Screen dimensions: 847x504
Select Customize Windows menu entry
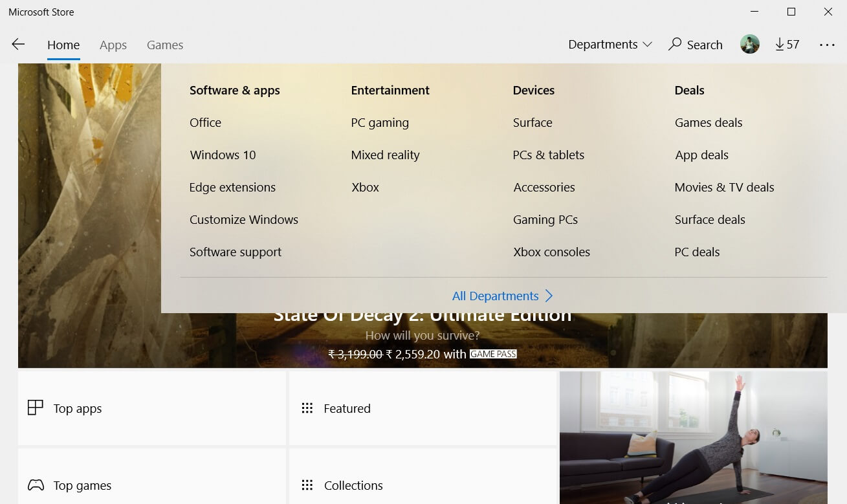(x=243, y=219)
